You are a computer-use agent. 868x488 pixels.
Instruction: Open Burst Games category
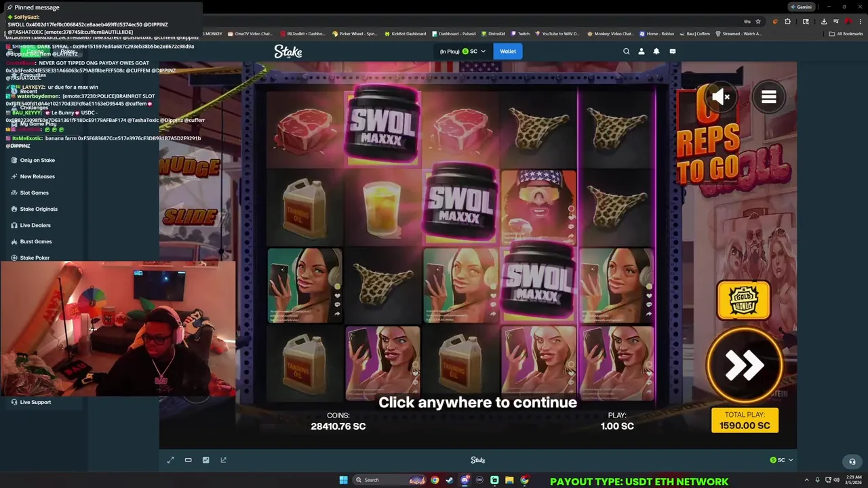point(36,241)
